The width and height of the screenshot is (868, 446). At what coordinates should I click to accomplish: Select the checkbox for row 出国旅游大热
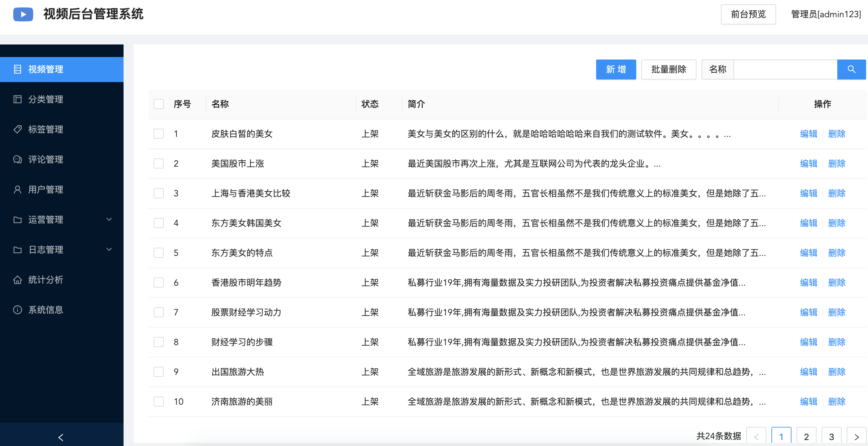[x=159, y=372]
